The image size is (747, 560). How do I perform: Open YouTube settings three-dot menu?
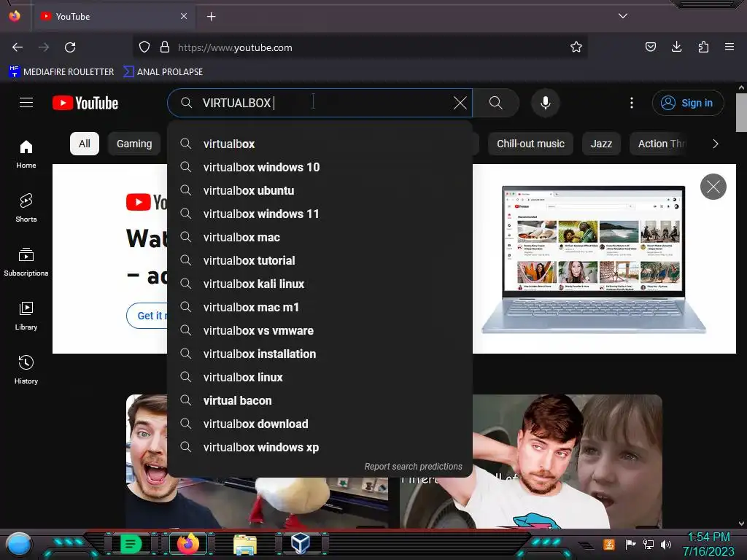tap(631, 103)
